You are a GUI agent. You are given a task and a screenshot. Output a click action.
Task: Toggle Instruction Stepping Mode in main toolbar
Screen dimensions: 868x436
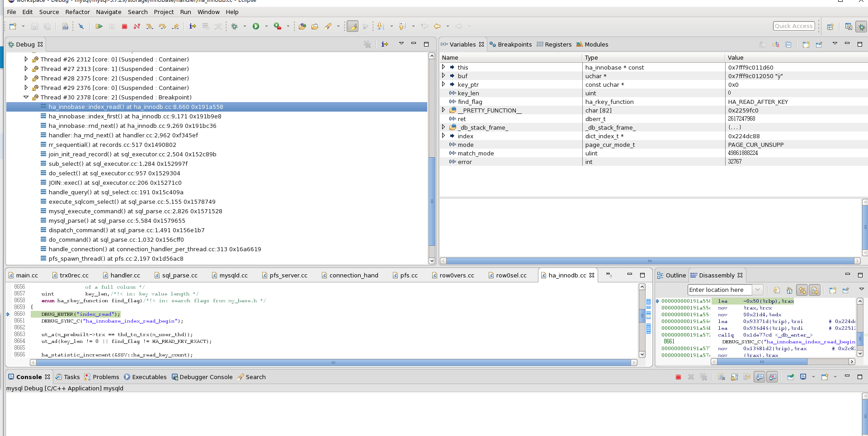[193, 27]
